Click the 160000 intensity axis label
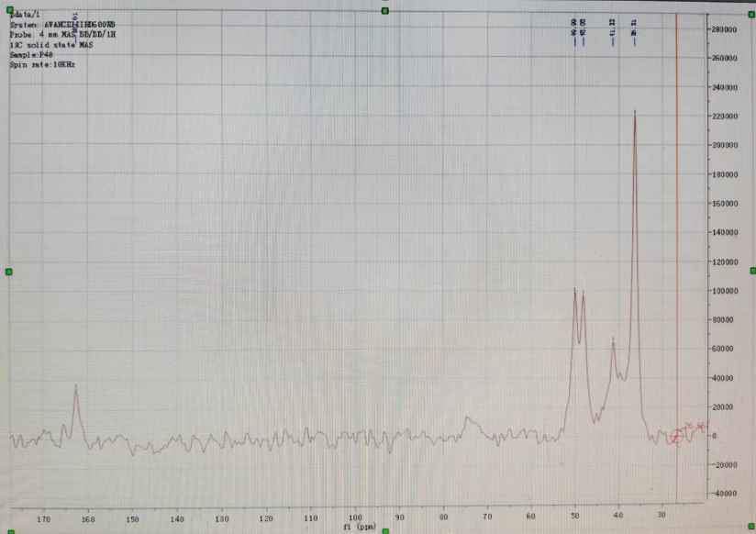This screenshot has height=534, width=756. coord(725,204)
